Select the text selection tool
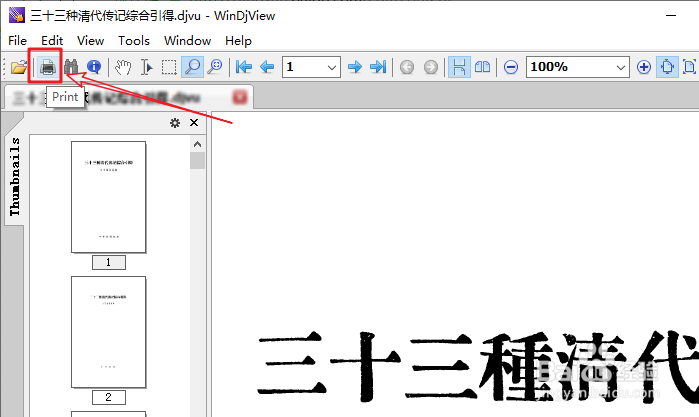This screenshot has height=417, width=699. [146, 67]
